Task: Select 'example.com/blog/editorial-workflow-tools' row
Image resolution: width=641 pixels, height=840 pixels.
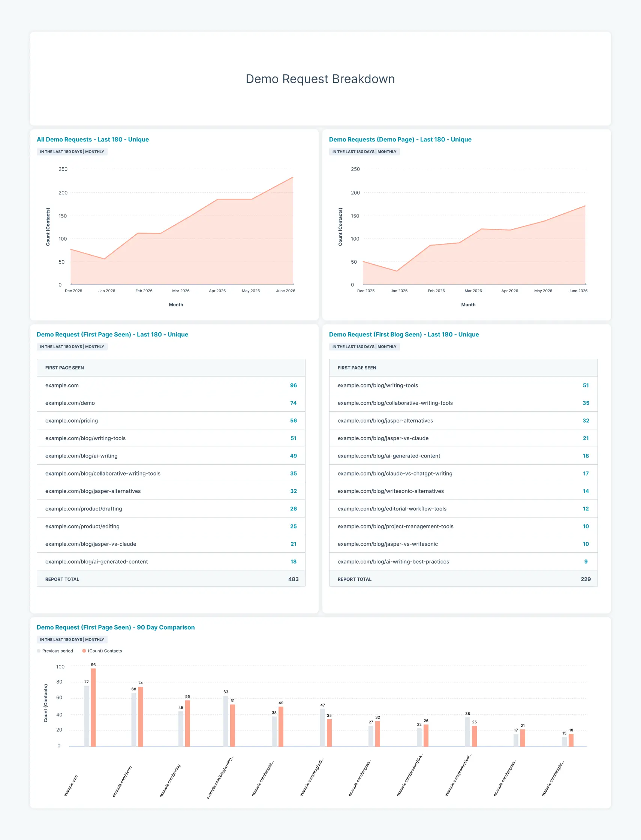Action: 463,508
